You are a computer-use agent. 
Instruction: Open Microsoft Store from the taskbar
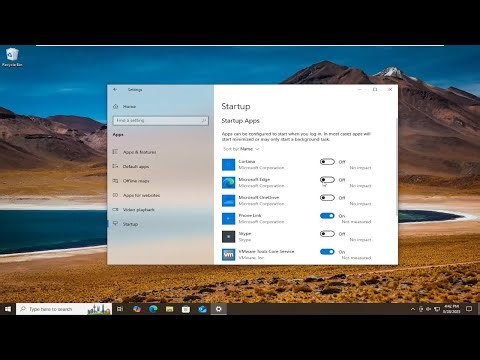tap(186, 309)
